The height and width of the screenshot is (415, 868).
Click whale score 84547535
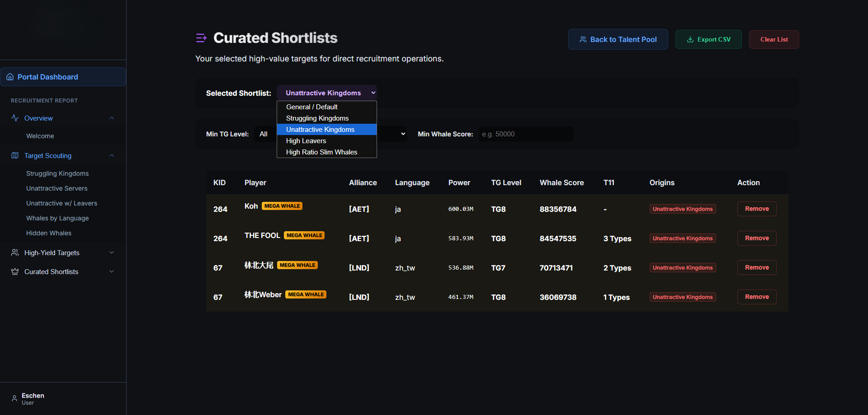click(x=558, y=238)
